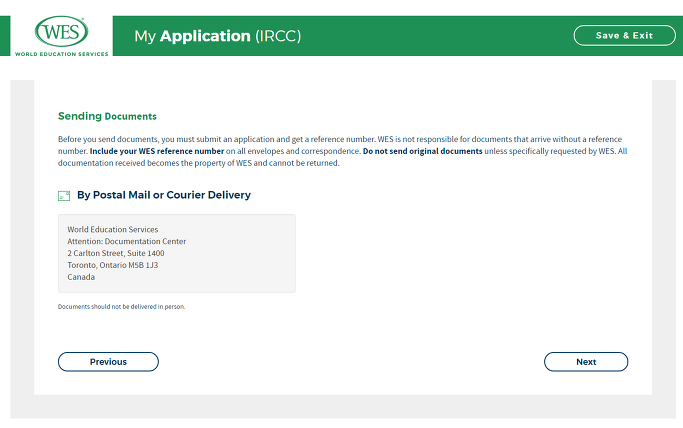Viewport: 683px width, 428px height.
Task: Proceed with the Next button
Action: (586, 362)
